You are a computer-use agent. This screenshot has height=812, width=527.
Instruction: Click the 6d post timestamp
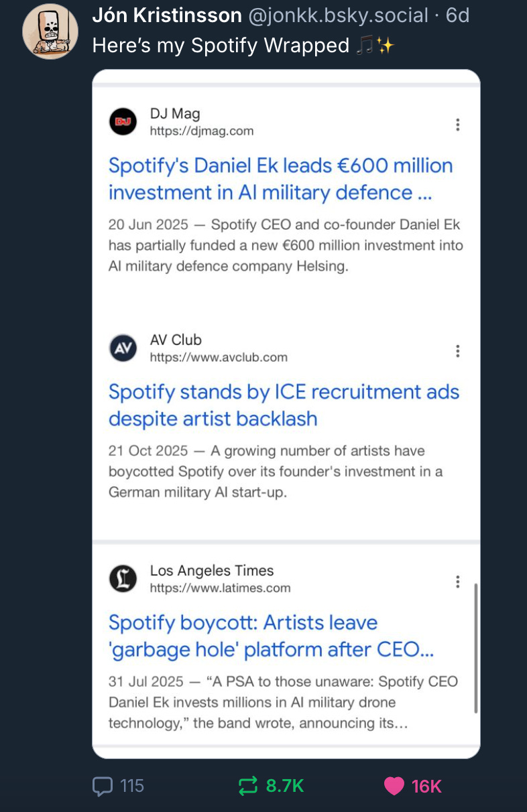point(458,15)
